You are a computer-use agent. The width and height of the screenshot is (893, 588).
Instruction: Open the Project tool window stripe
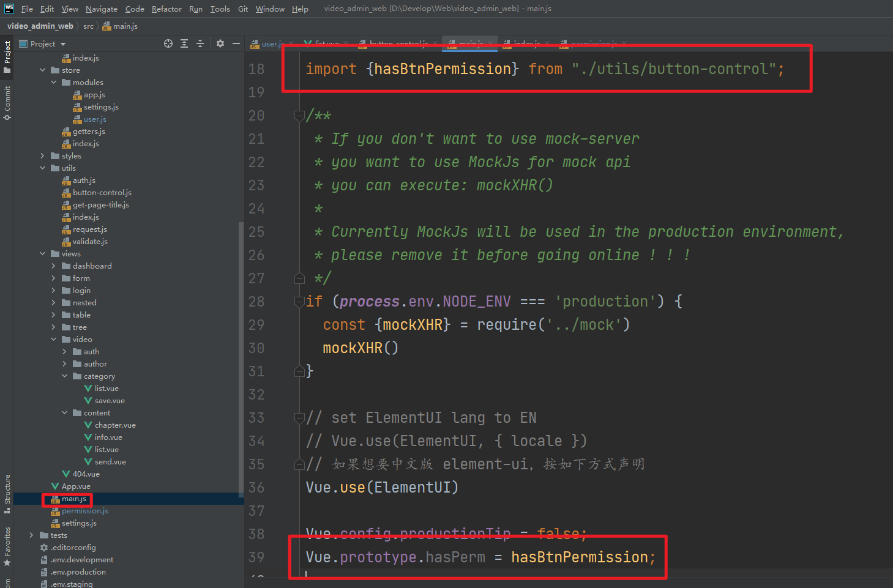(x=7, y=57)
